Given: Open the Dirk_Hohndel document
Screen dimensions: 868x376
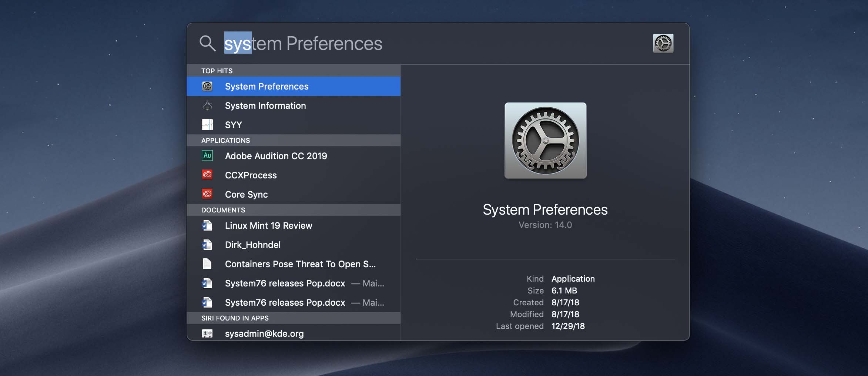Looking at the screenshot, I should click(253, 245).
